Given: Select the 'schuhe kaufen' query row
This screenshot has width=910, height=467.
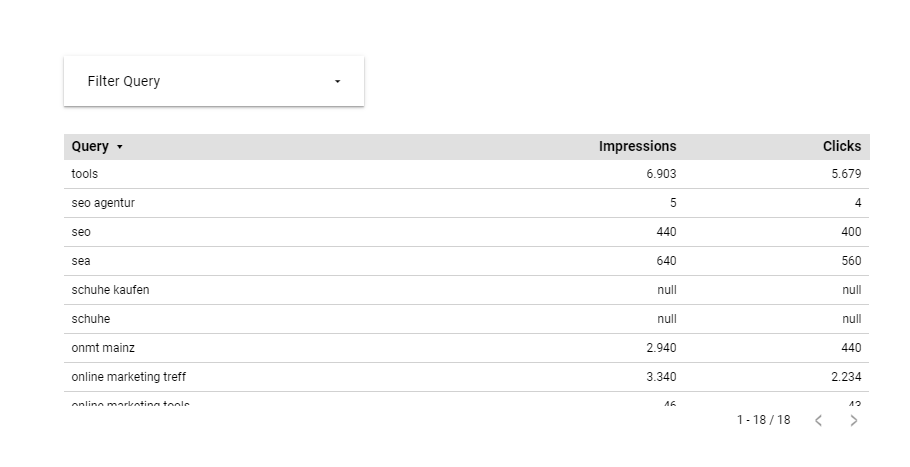Looking at the screenshot, I should click(x=110, y=290).
